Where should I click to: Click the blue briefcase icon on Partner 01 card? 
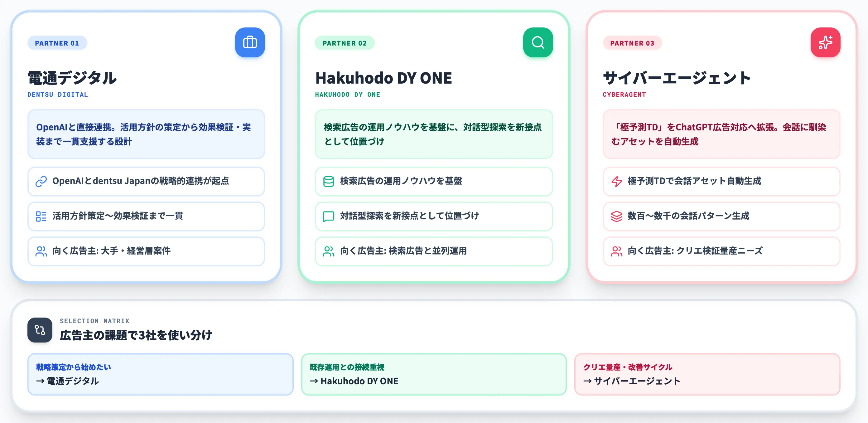pyautogui.click(x=250, y=42)
